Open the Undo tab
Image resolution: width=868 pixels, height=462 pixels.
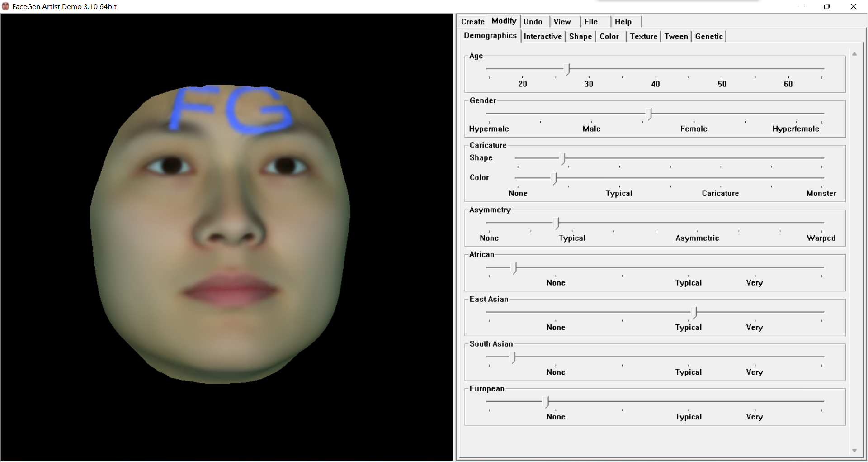click(x=533, y=22)
